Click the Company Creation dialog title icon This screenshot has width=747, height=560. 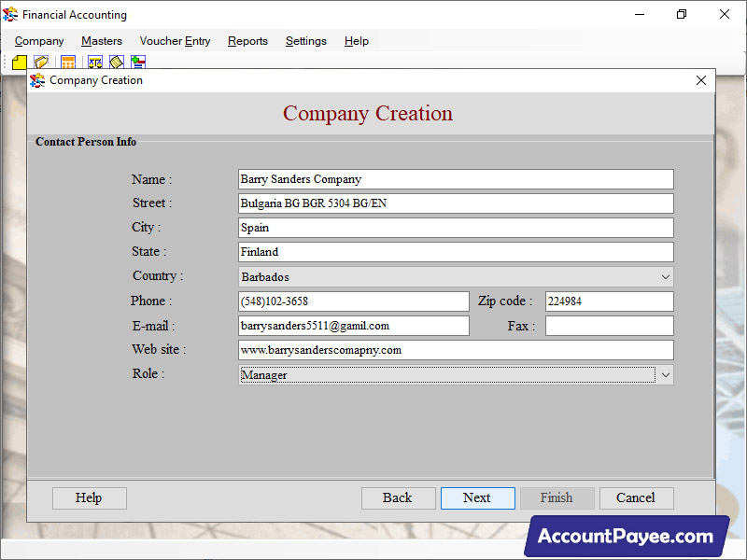pos(37,80)
